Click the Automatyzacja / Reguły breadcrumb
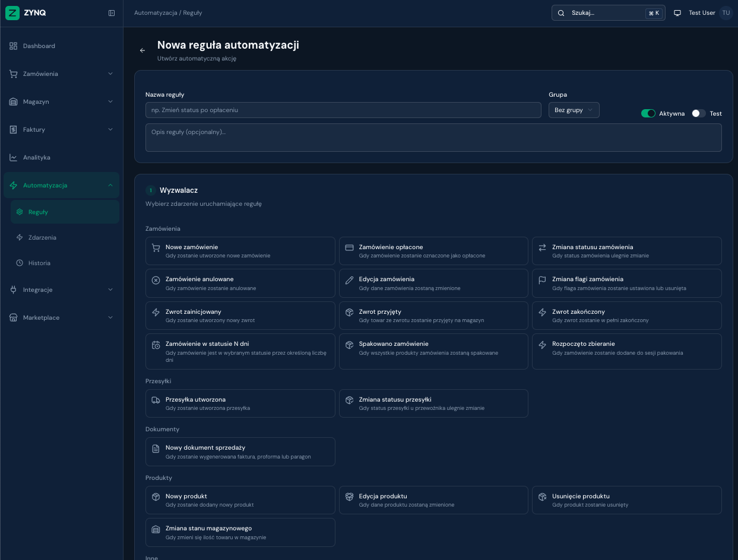This screenshot has height=560, width=738. (x=168, y=12)
